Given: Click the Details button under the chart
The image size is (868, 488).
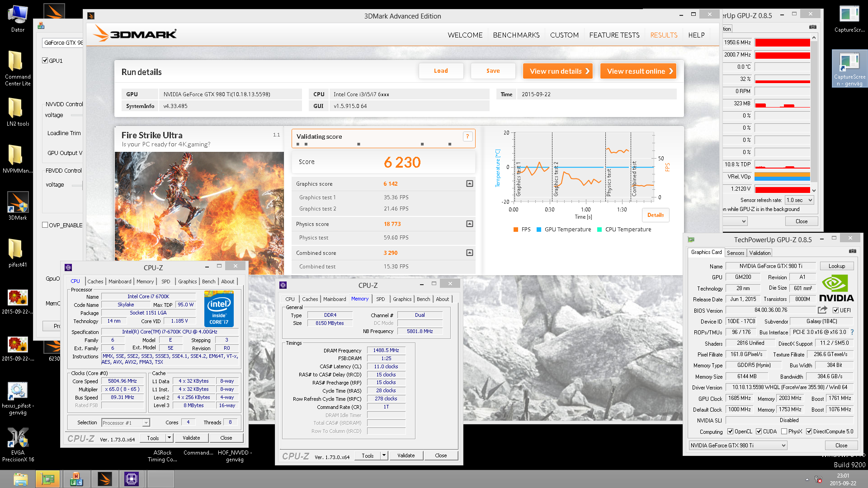Looking at the screenshot, I should (655, 215).
